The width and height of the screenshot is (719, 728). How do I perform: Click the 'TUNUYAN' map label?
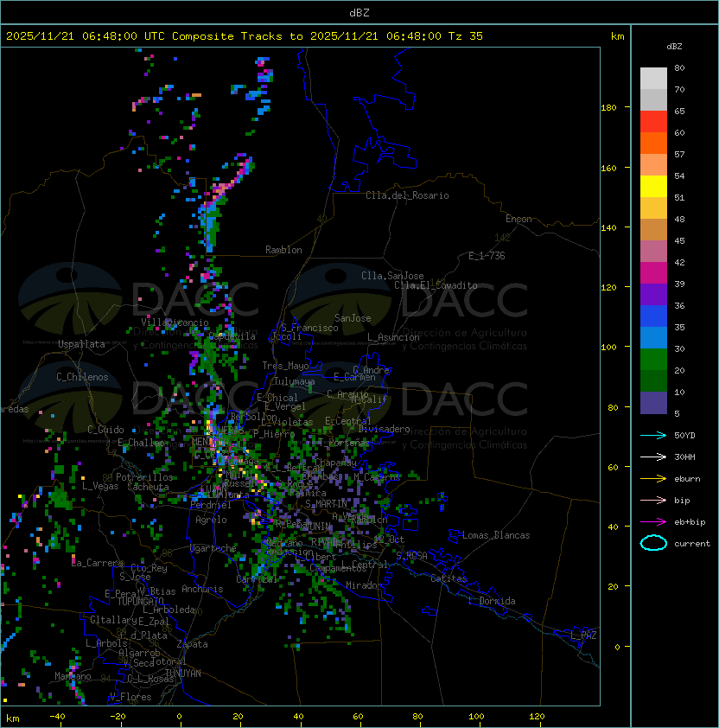tap(183, 674)
